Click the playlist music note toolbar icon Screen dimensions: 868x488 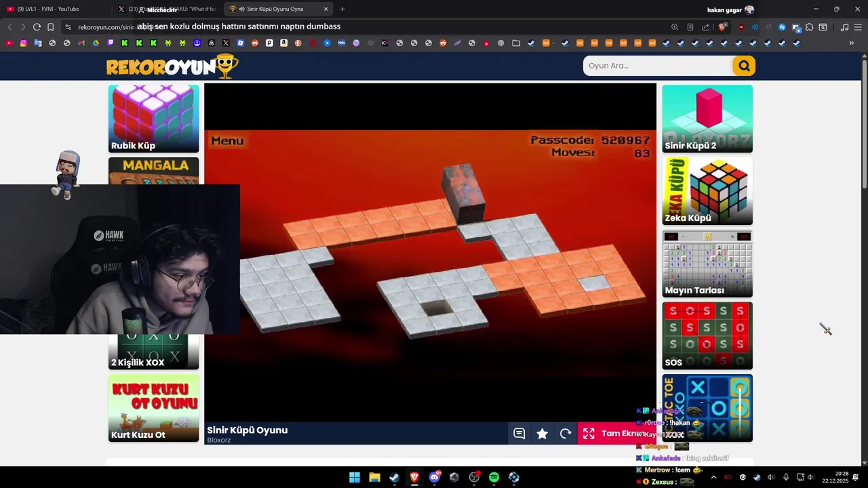[x=844, y=27]
